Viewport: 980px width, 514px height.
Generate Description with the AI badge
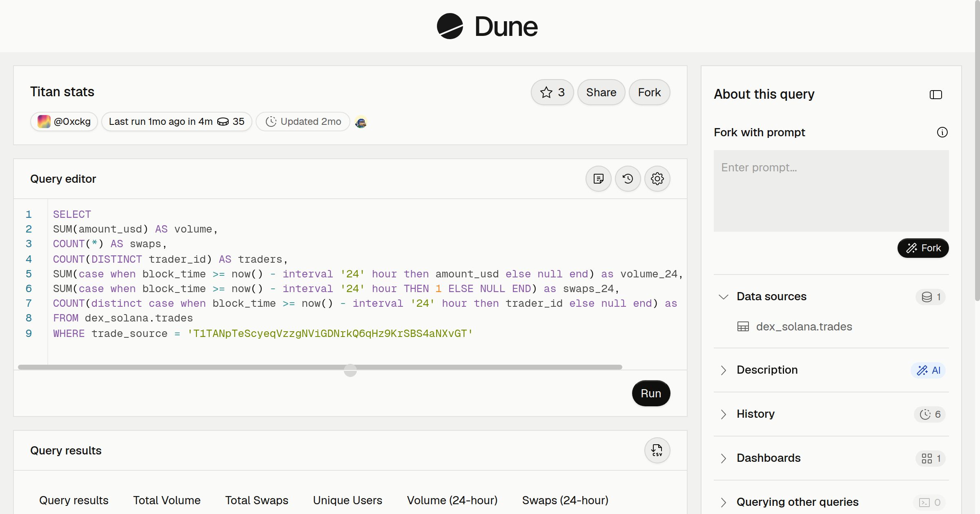click(928, 370)
